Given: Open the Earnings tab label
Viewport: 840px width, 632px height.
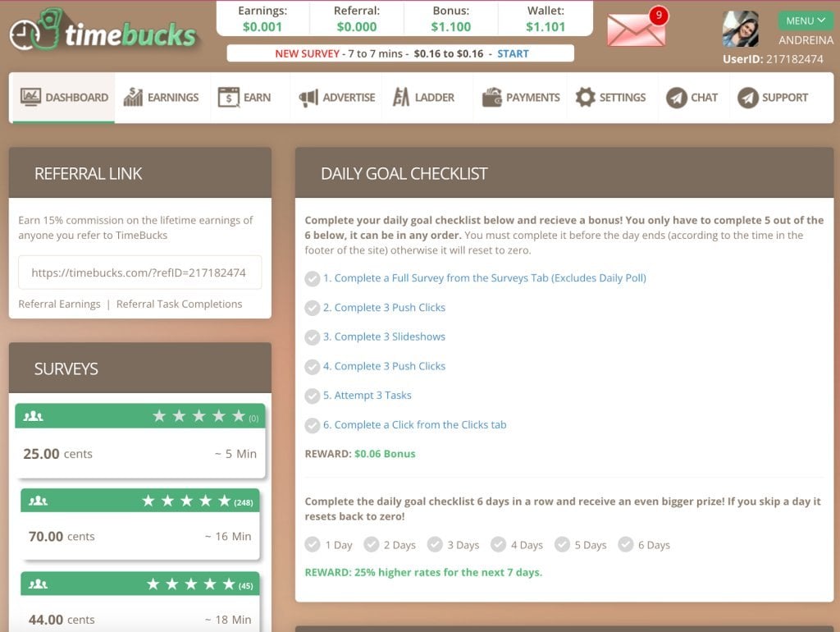Looking at the screenshot, I should point(173,98).
